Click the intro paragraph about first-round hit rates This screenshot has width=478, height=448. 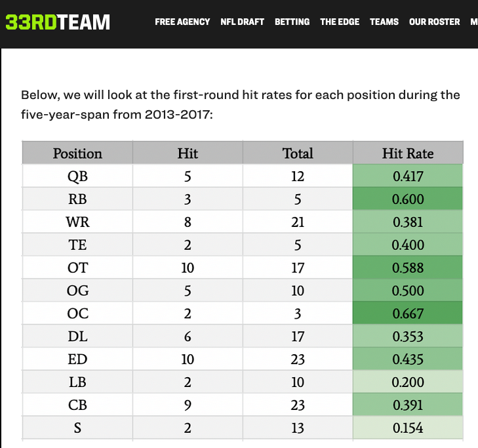point(240,104)
